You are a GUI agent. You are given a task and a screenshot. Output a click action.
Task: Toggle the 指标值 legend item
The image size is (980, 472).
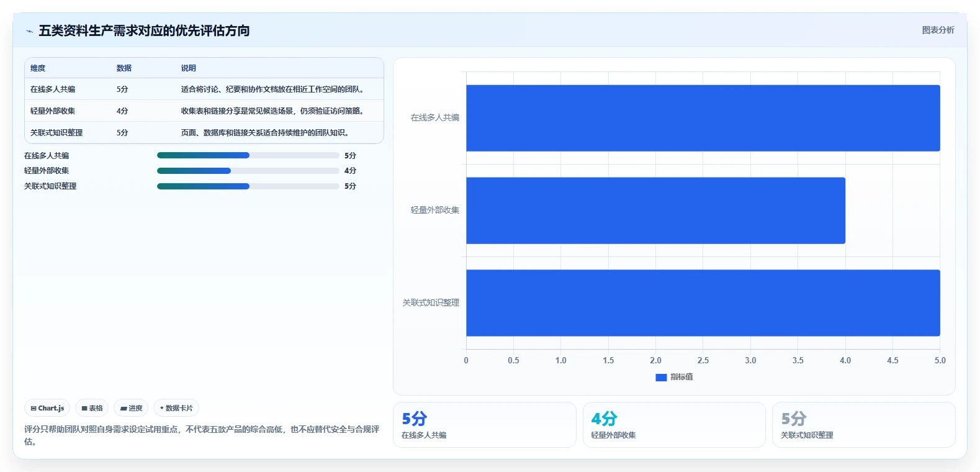pos(674,377)
